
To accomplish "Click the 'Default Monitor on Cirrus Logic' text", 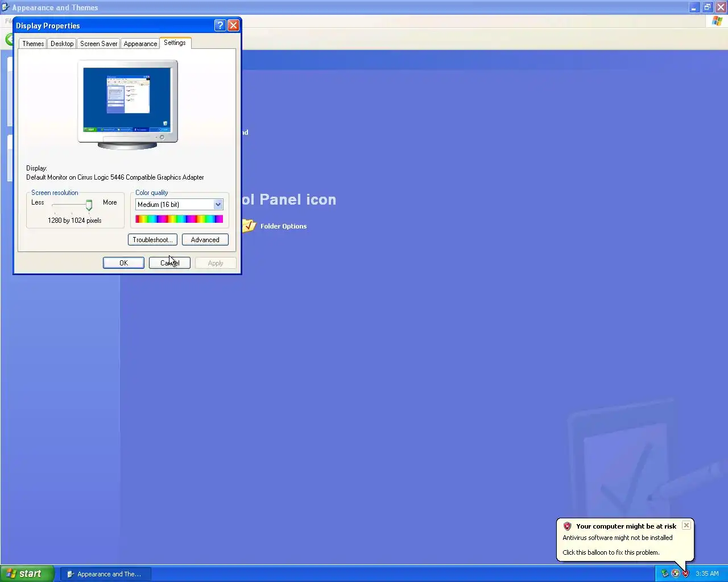I will (x=115, y=177).
